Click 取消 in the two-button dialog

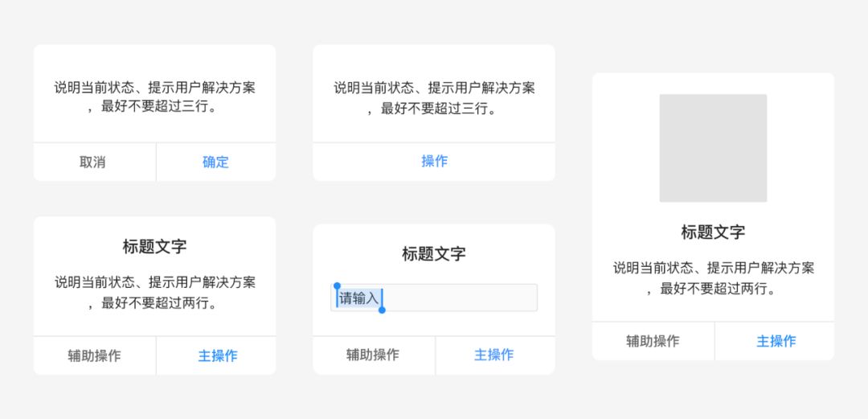pos(93,162)
